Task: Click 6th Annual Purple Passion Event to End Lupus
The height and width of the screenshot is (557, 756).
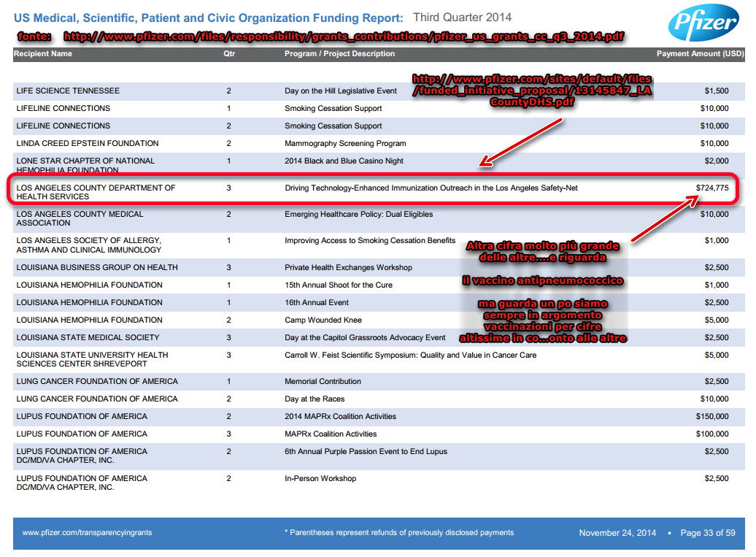Action: (366, 451)
